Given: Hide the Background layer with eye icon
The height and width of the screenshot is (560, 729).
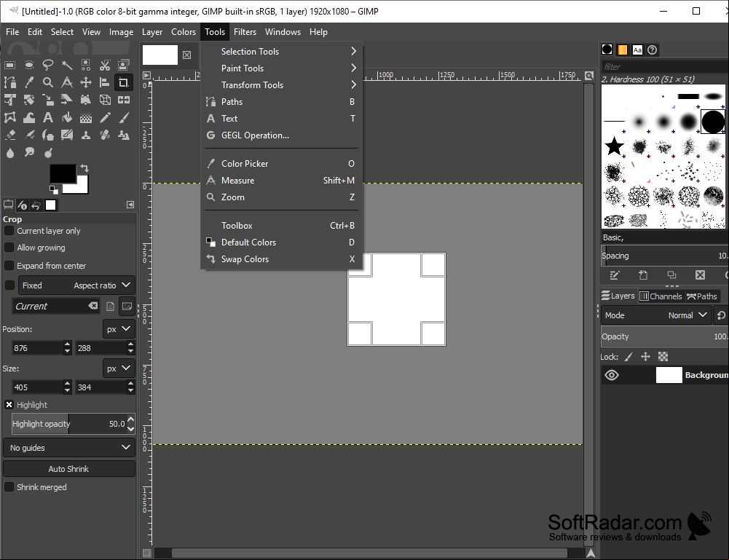Looking at the screenshot, I should pos(612,375).
